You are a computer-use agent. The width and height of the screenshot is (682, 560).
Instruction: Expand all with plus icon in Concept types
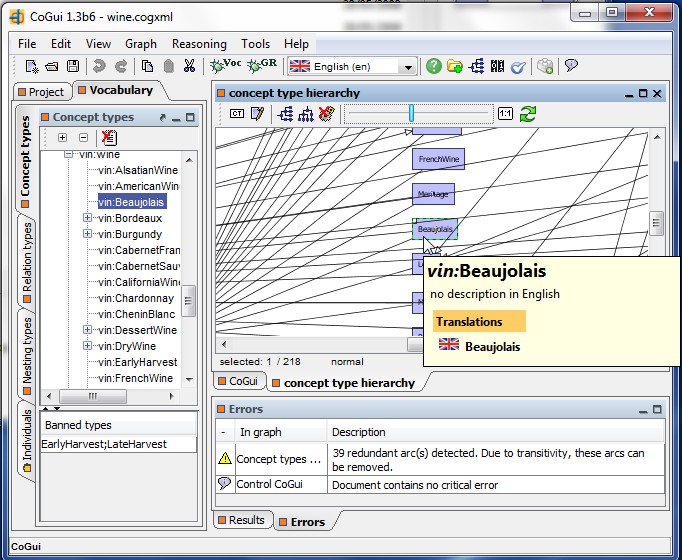(62, 137)
